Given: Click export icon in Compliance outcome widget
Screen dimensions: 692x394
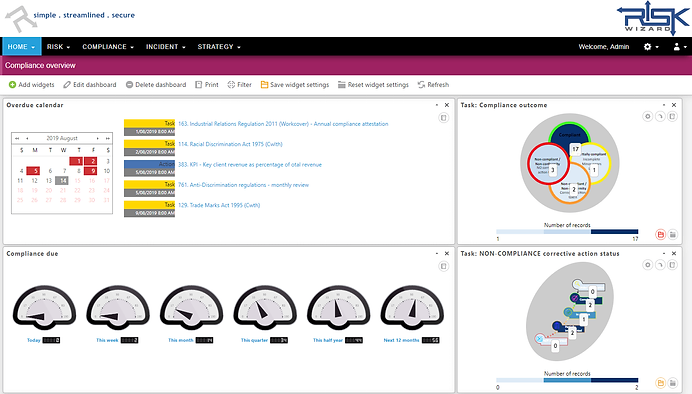Looking at the screenshot, I should [x=672, y=116].
